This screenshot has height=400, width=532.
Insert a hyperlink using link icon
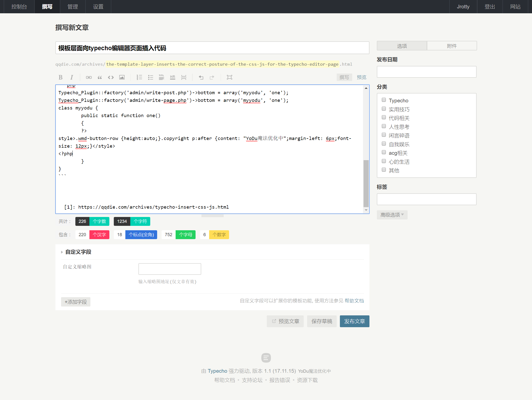[x=89, y=77]
